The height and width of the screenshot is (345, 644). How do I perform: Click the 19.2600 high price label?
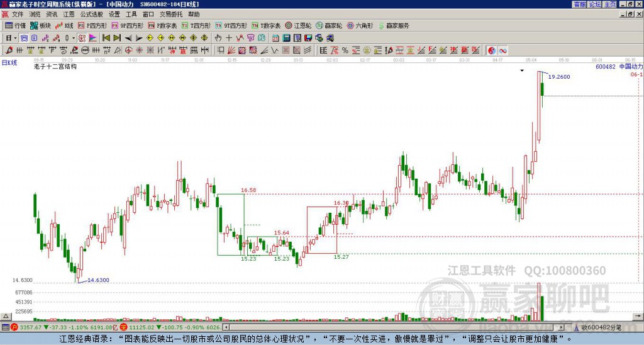559,77
